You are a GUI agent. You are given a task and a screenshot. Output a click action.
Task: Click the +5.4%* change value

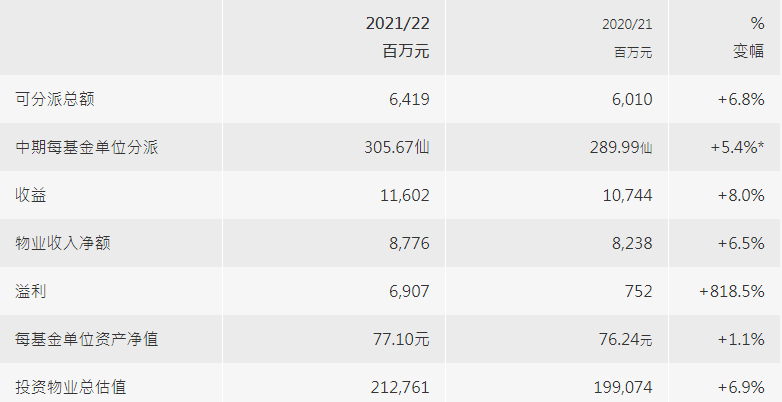[x=737, y=147]
